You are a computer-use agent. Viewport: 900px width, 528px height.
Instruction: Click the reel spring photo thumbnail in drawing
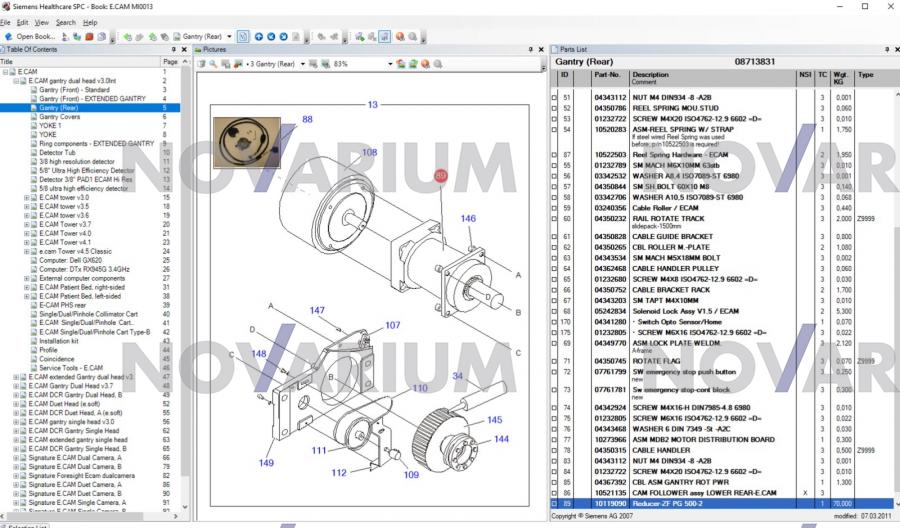pyautogui.click(x=246, y=142)
